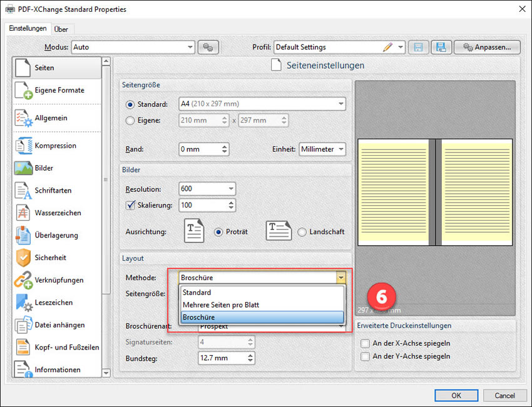Open the Allgemein checklist icon

[x=23, y=118]
